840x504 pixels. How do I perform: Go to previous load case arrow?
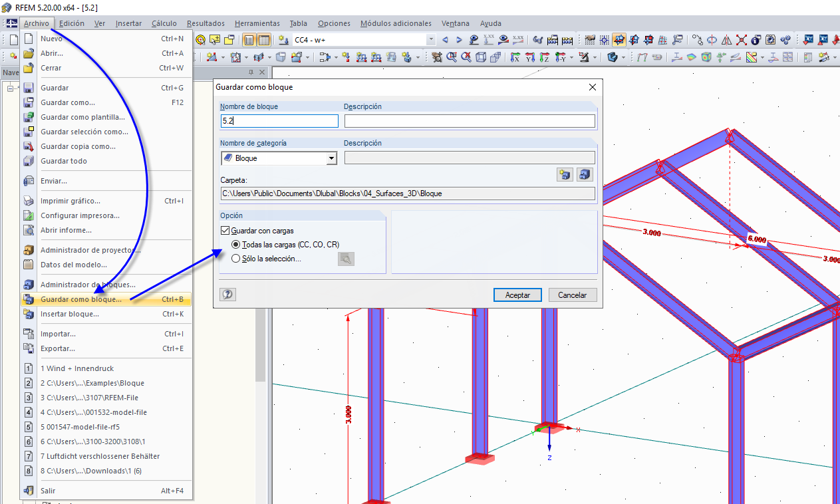(445, 40)
